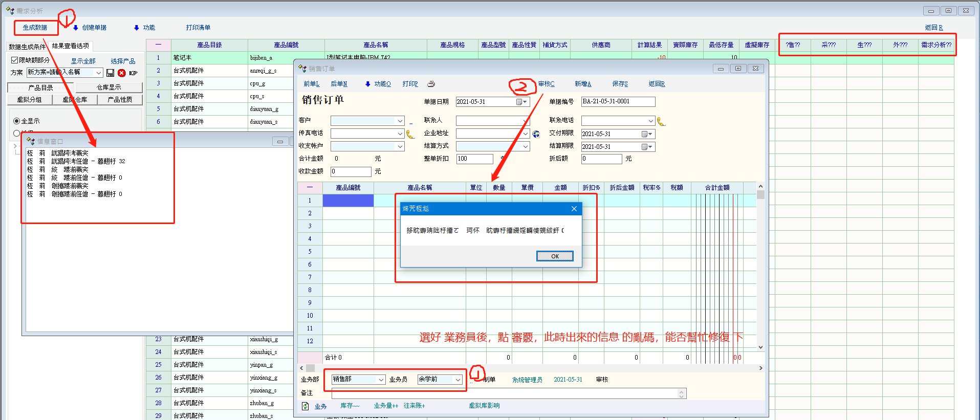Click the globe icon beside 企业地址
Viewport: 980px width, 420px height.
[536, 134]
